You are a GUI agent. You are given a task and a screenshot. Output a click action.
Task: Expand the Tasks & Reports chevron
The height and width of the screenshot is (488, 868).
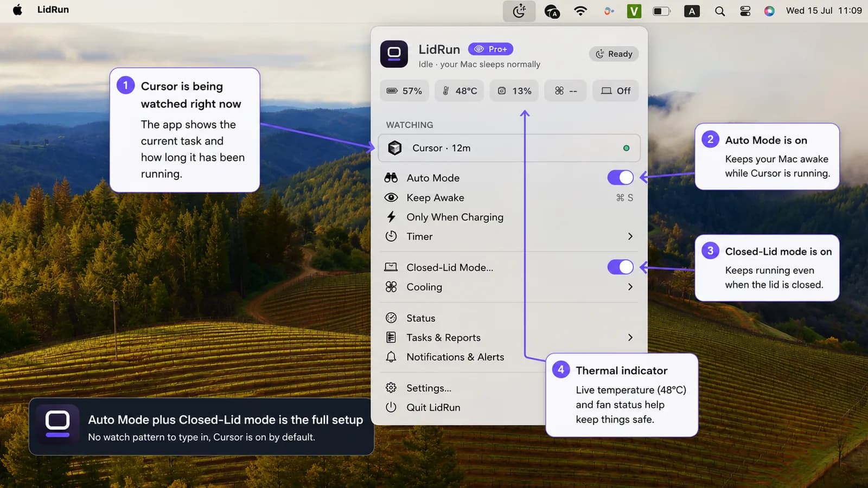[x=630, y=338]
